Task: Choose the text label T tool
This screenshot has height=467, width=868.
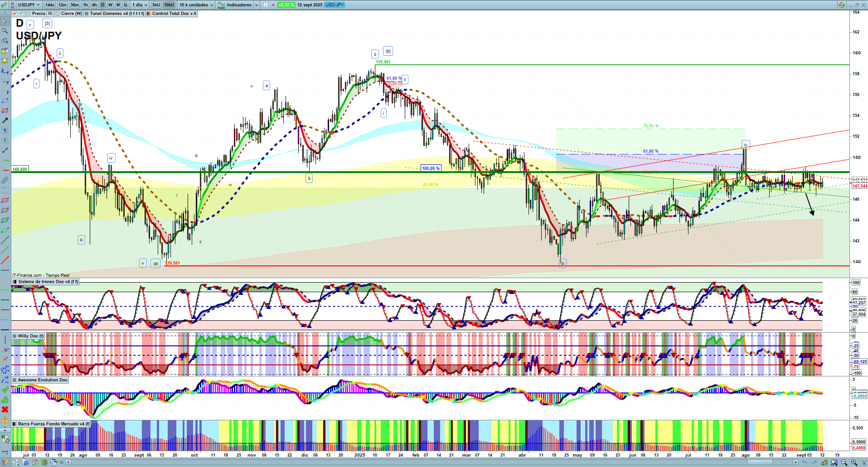Action: (x=5, y=130)
